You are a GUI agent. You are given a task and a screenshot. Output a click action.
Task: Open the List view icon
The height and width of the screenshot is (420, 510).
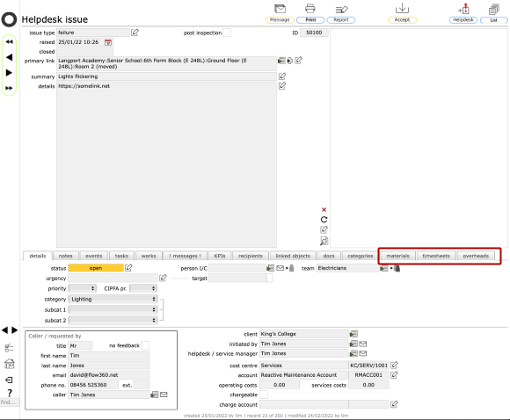(x=494, y=9)
